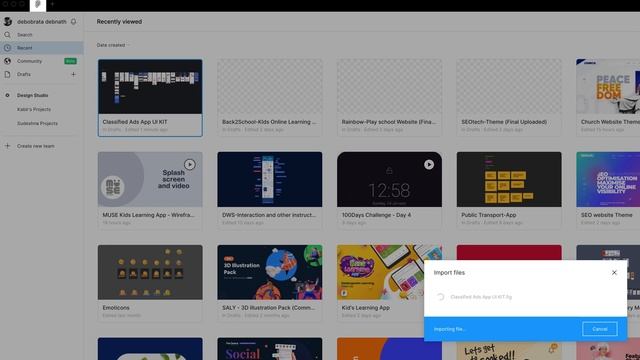Open Social file thumbnail in bottom row
The image size is (640, 360).
[x=269, y=349]
